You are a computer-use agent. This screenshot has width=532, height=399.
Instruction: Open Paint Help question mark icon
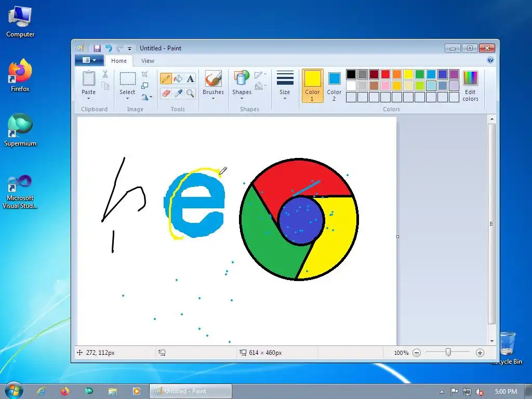pos(490,60)
